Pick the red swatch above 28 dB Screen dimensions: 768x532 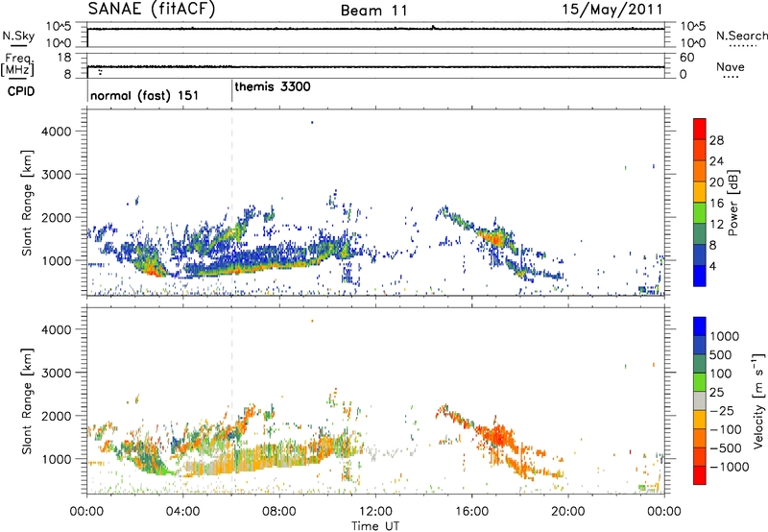pyautogui.click(x=700, y=129)
